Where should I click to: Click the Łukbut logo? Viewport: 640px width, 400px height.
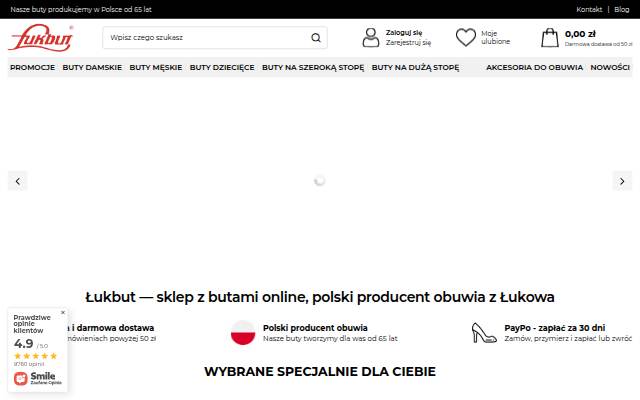point(40,38)
